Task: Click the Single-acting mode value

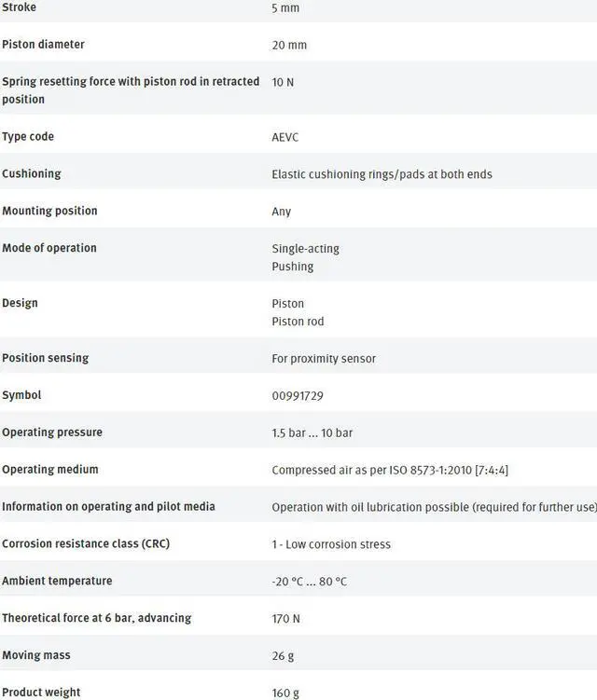Action: pyautogui.click(x=305, y=249)
